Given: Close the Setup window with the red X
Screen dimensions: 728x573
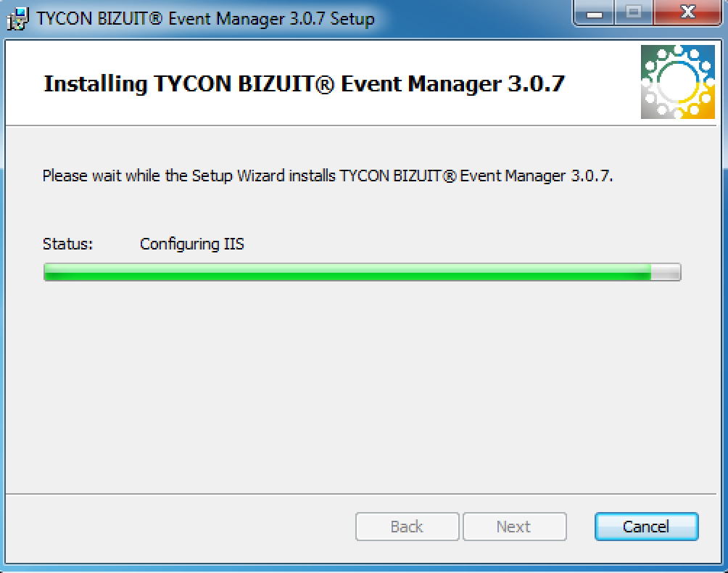Looking at the screenshot, I should 687,13.
